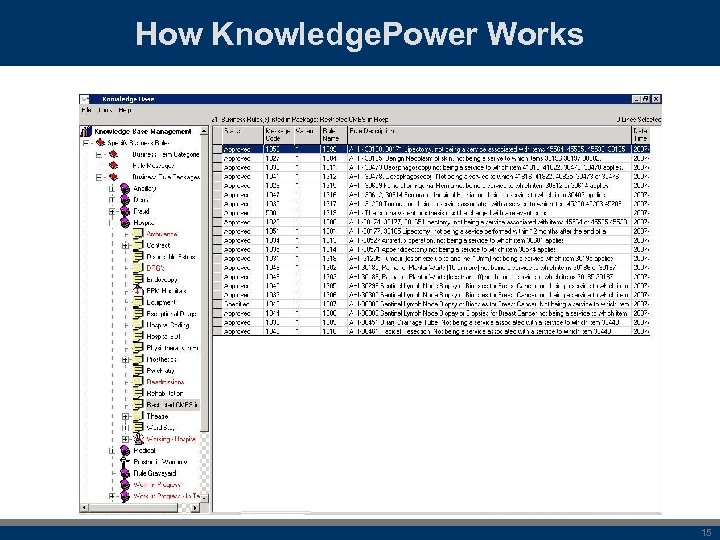Click the Psychiatry folder icon
This screenshot has width=720, height=540.
click(x=138, y=371)
